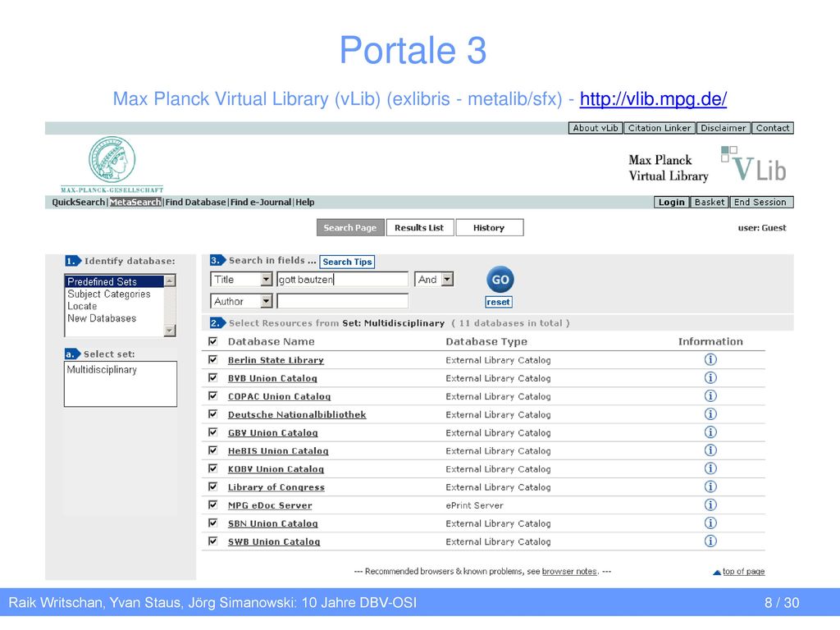Screen dimensions: 840x630
Task: Uncheck SWB Union Catalog checkbox
Action: tap(213, 541)
